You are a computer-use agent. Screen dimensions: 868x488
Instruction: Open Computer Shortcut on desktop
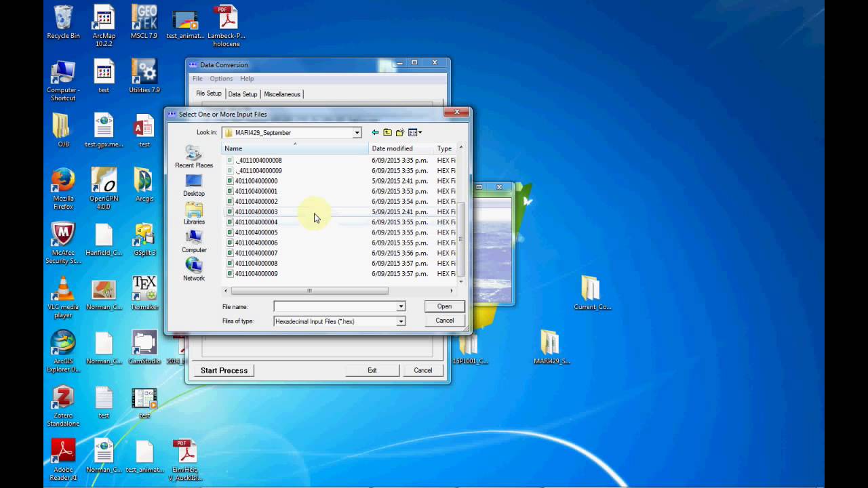tap(63, 80)
